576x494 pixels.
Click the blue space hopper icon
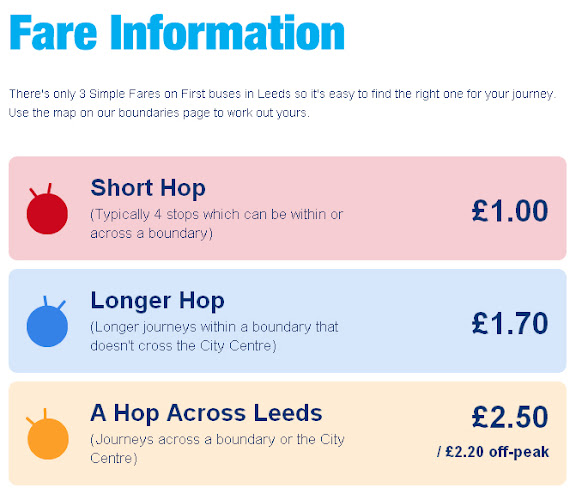click(x=47, y=321)
